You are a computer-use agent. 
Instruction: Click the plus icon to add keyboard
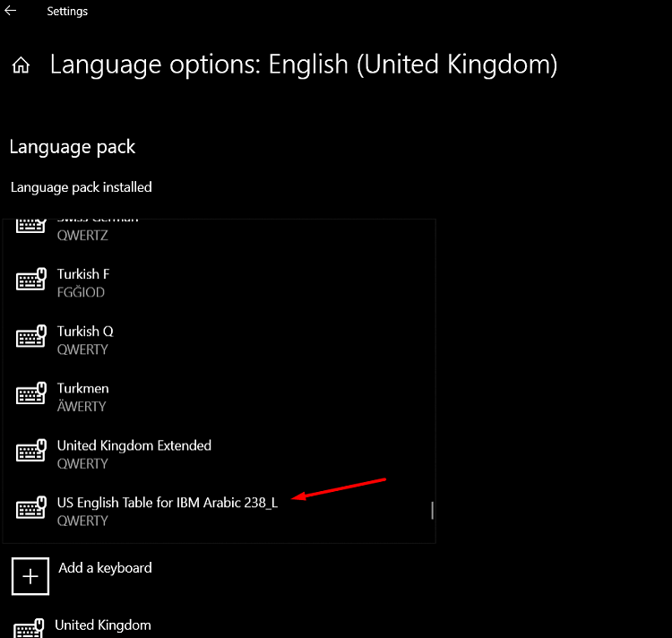30,576
